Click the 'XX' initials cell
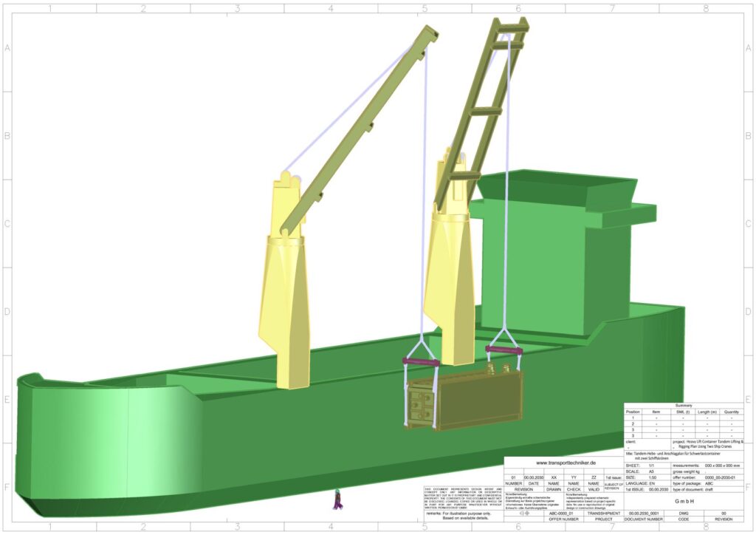The image size is (756, 535). pos(554,477)
